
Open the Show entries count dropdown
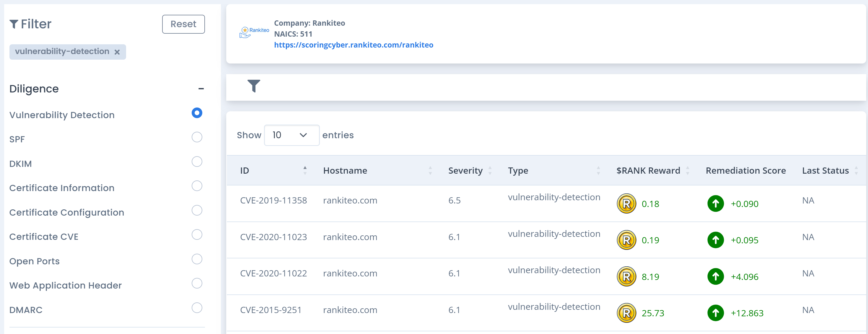(x=291, y=135)
